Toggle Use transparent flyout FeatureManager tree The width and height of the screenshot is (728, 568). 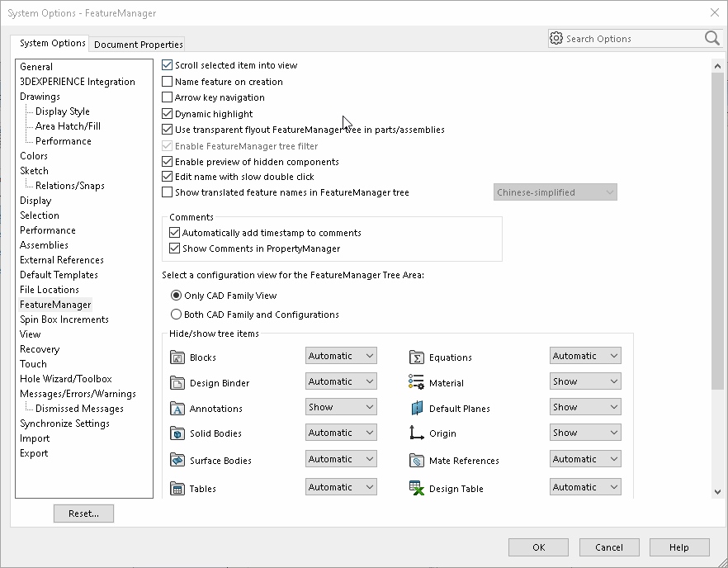click(x=167, y=130)
